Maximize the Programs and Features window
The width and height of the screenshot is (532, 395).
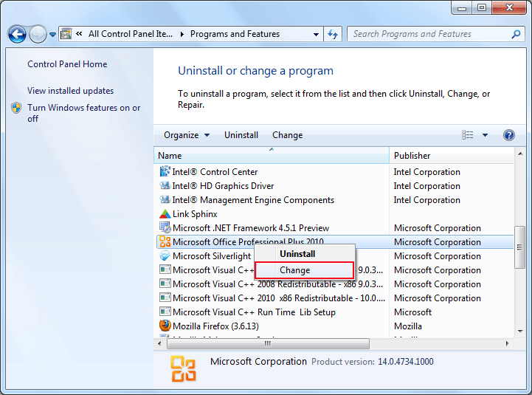click(482, 7)
